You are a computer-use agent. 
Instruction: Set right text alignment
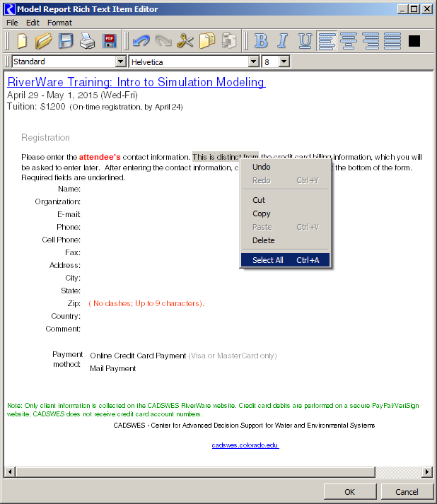click(371, 41)
